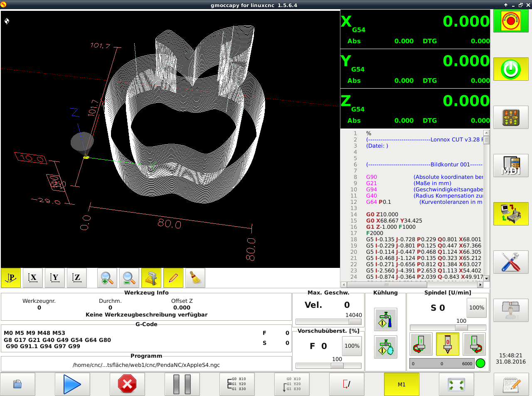Switch to auto mode button
Viewport: 532px width, 396px height.
click(x=510, y=214)
